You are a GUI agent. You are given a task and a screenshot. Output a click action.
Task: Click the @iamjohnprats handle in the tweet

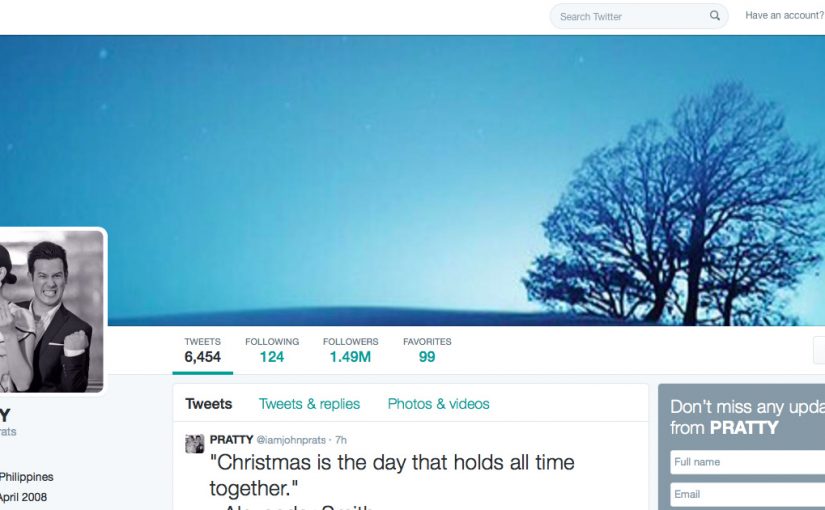[x=291, y=440]
